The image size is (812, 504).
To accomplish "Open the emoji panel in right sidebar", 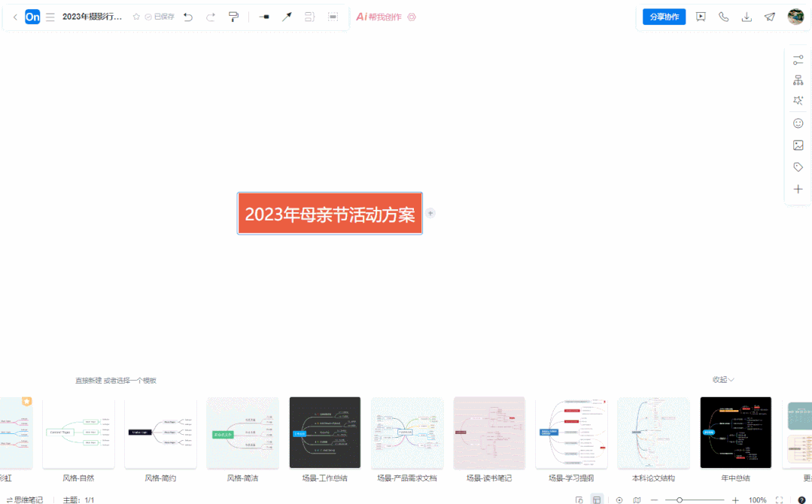I will pos(798,123).
